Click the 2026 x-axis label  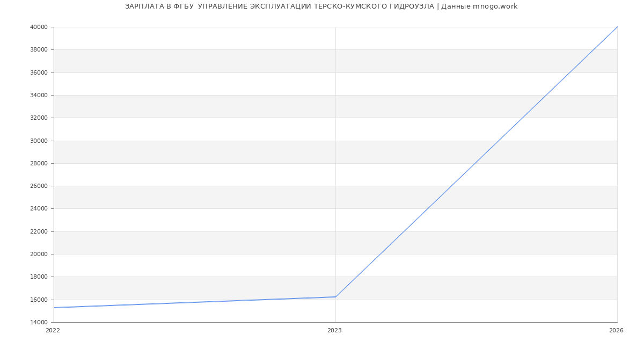[616, 331]
